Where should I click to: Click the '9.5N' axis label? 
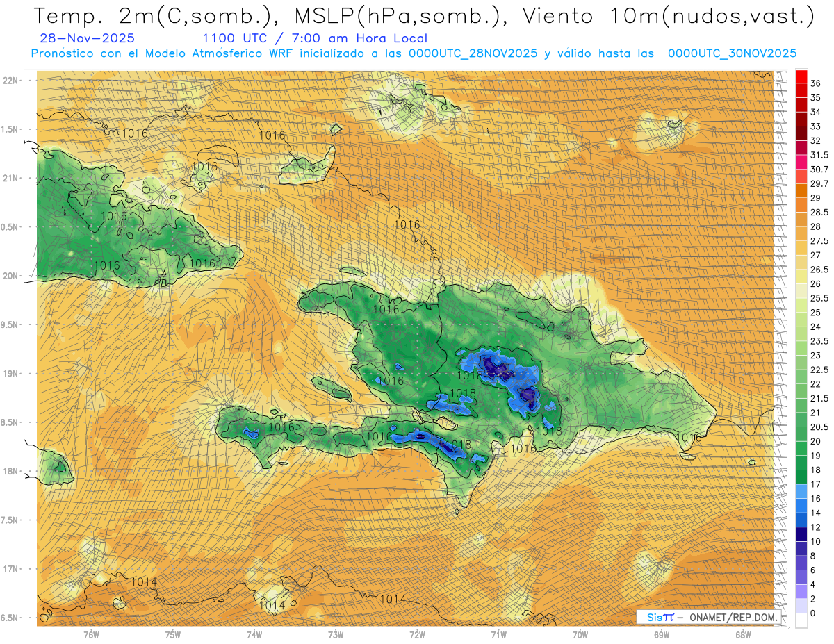(x=10, y=324)
